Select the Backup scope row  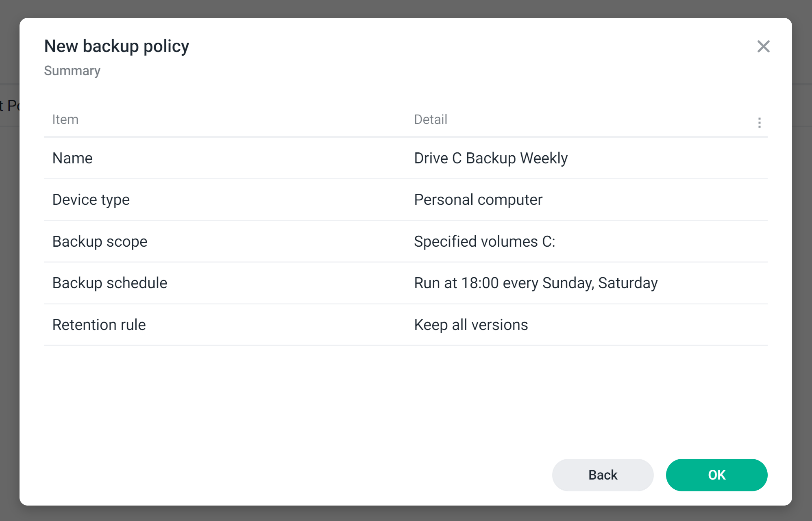coord(100,241)
